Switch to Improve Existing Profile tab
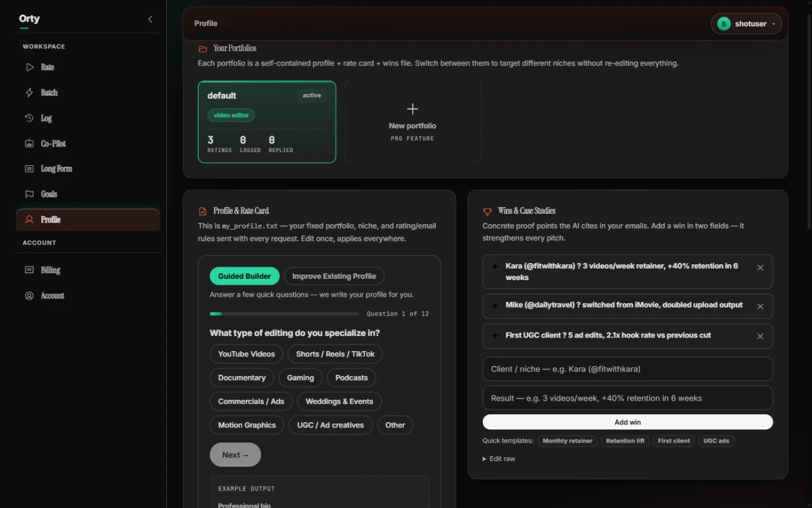 pyautogui.click(x=334, y=276)
